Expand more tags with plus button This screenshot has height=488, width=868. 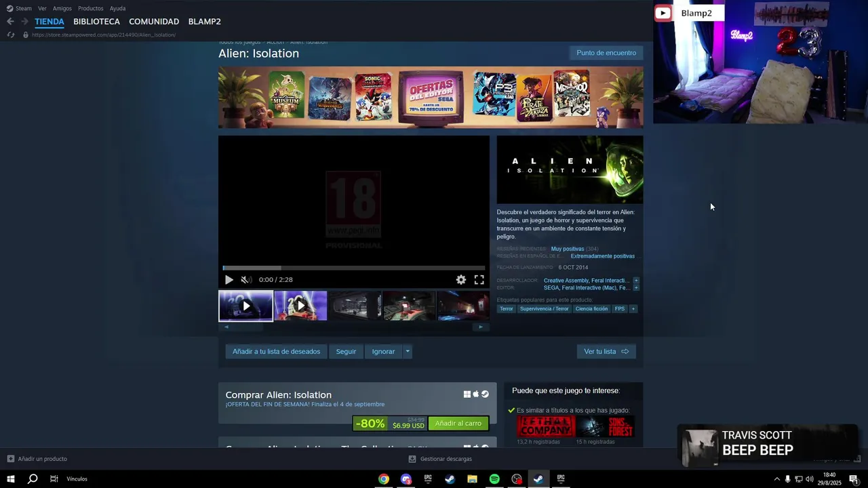(x=633, y=309)
